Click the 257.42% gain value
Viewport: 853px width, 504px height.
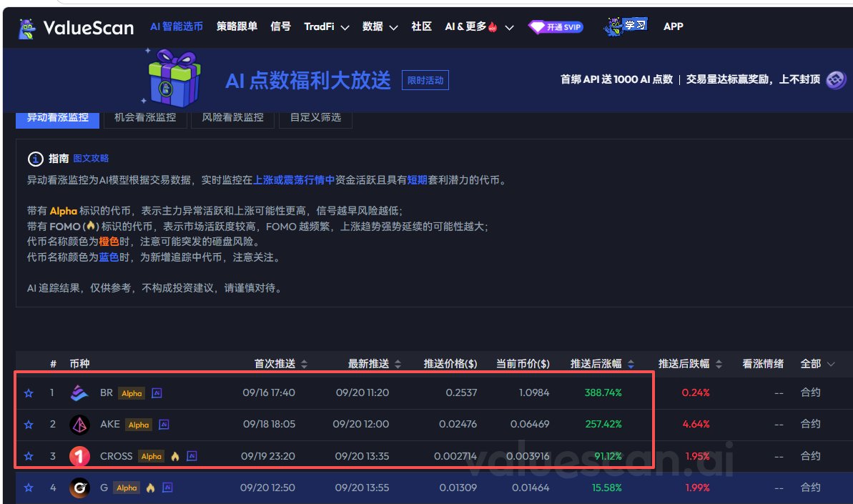tap(603, 424)
